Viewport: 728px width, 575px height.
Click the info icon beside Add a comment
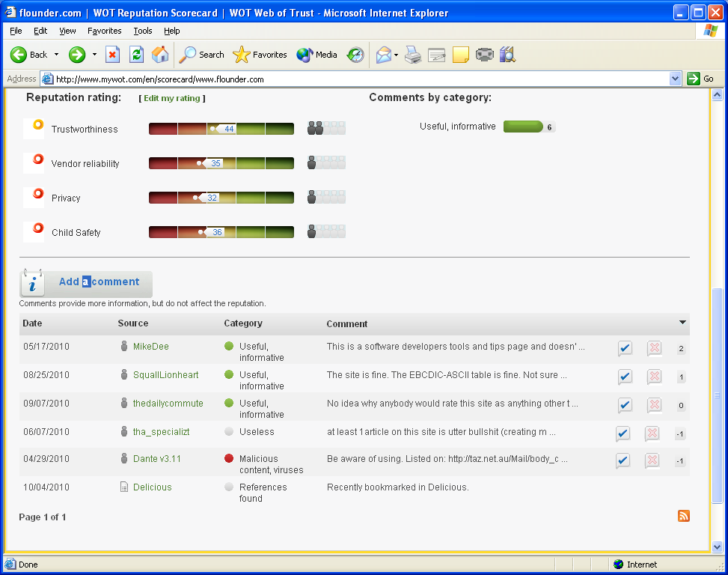pyautogui.click(x=32, y=283)
